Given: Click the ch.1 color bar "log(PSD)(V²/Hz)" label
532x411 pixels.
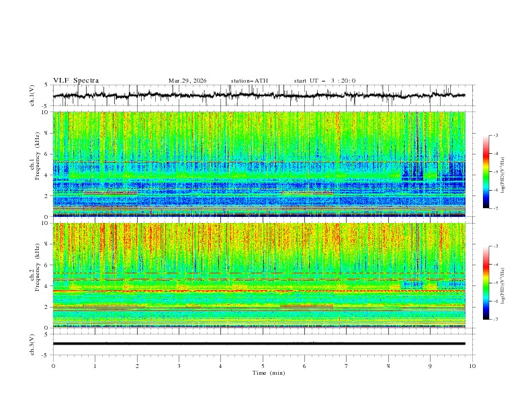Looking at the screenshot, I should [502, 175].
